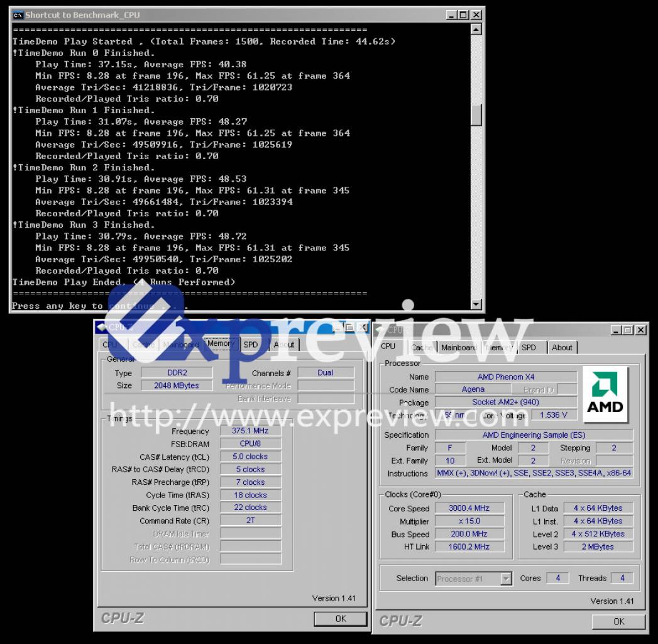Viewport: 658px width, 644px height.
Task: Click the 22 clocks Bank Cycle value
Action: [x=251, y=508]
